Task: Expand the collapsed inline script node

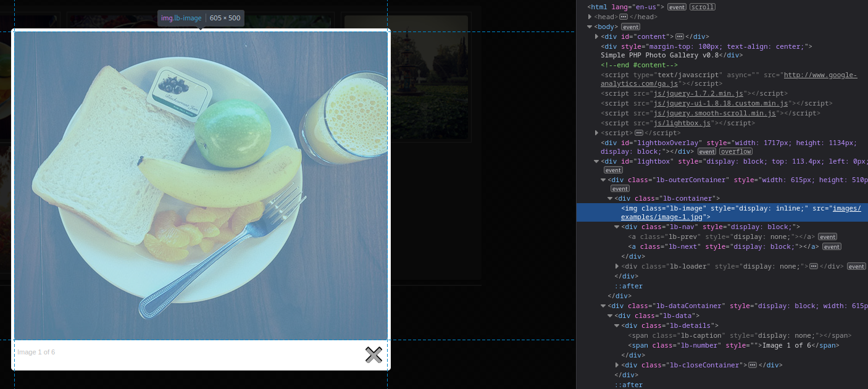Action: pos(597,133)
